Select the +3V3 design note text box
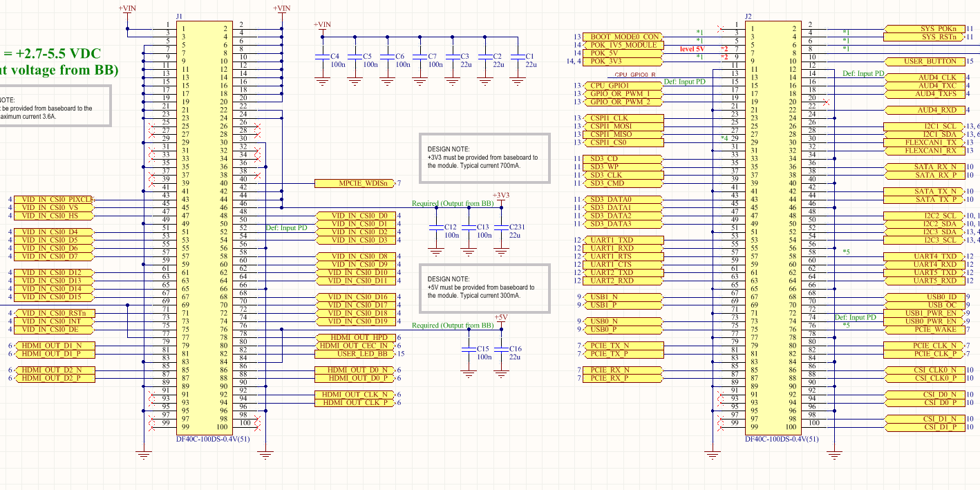The image size is (980, 490). (x=484, y=158)
